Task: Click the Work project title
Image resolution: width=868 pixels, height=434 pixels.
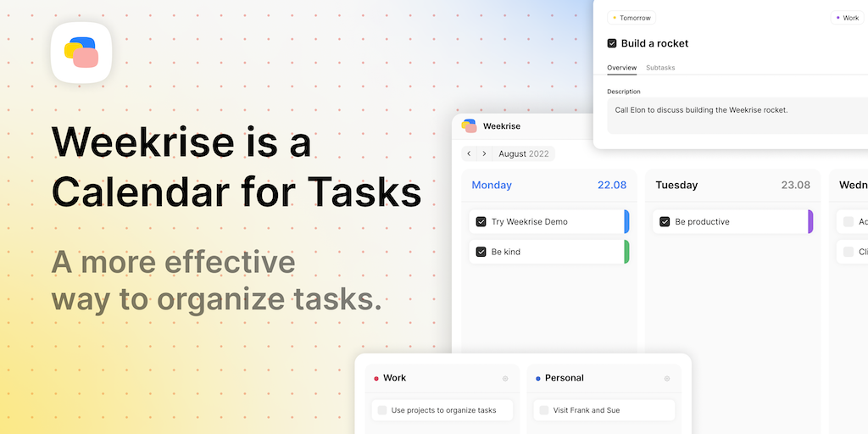Action: point(395,378)
